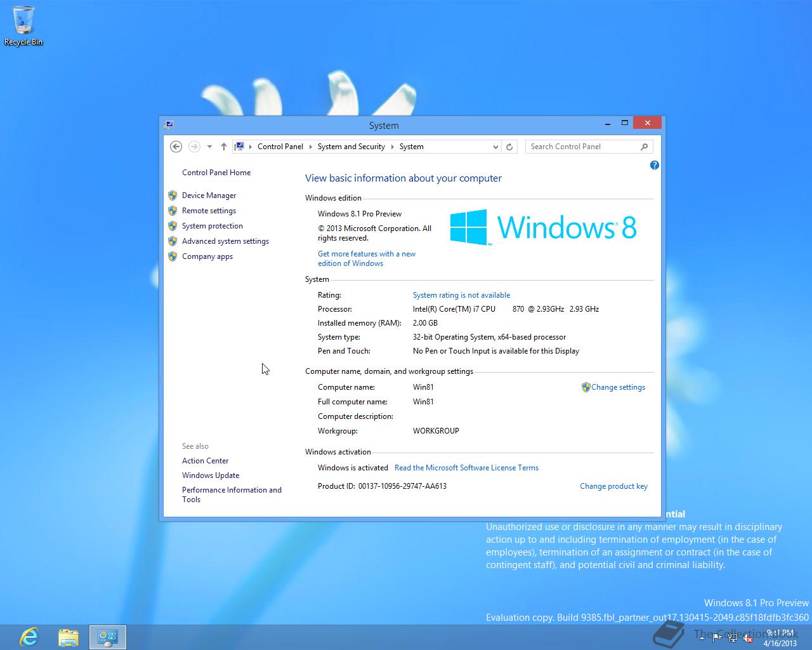Image resolution: width=812 pixels, height=650 pixels.
Task: Click shield icon beside Advanced system settings
Action: pos(173,241)
